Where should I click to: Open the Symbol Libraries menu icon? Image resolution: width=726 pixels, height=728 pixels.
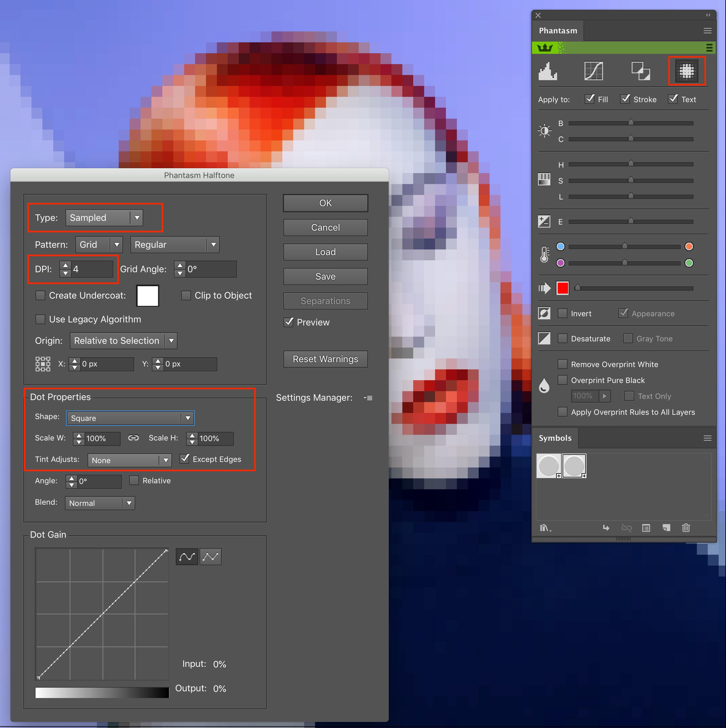pyautogui.click(x=545, y=528)
